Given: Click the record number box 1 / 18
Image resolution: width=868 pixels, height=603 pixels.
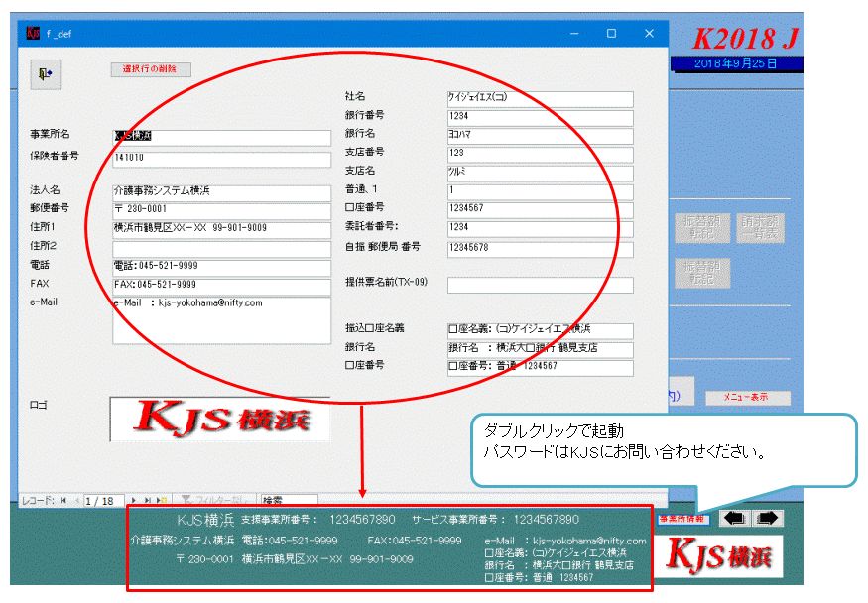Looking at the screenshot, I should click(101, 501).
